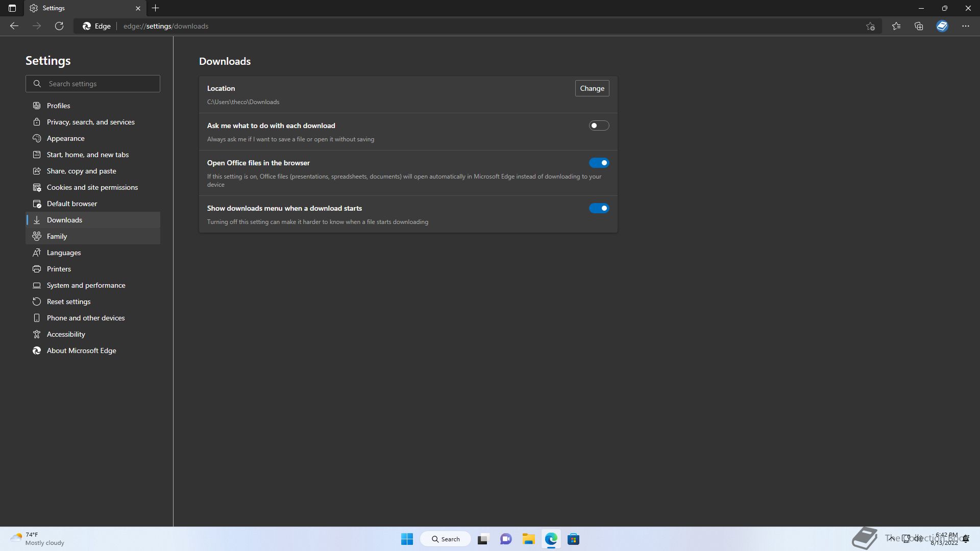Open Microsoft Store from taskbar
The width and height of the screenshot is (980, 551).
coord(574,539)
